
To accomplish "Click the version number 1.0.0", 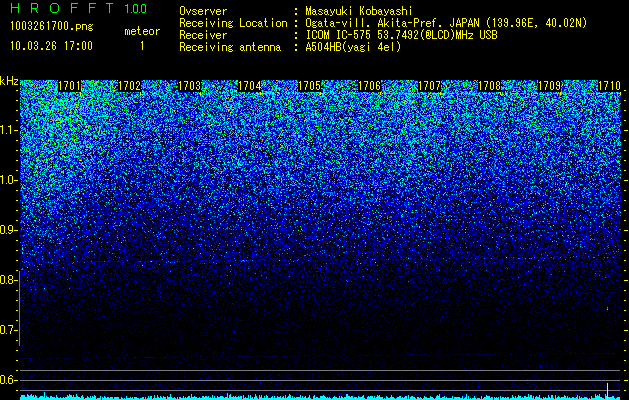I will pyautogui.click(x=136, y=8).
